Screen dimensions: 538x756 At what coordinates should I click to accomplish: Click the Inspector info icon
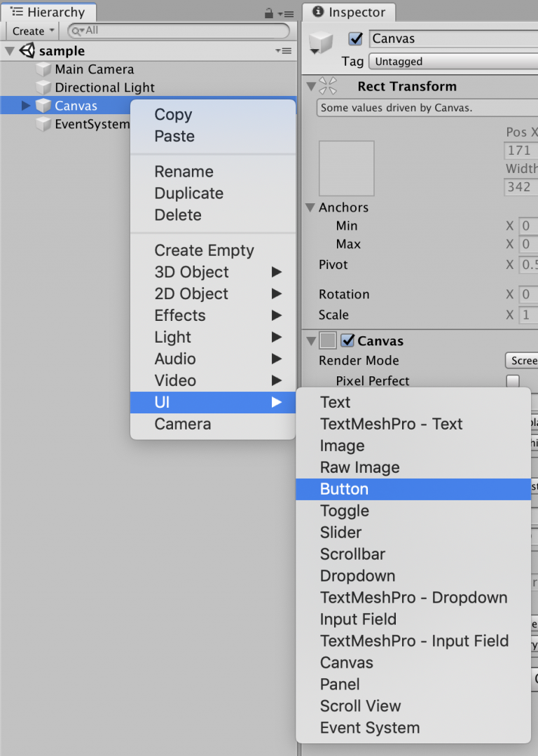point(319,12)
